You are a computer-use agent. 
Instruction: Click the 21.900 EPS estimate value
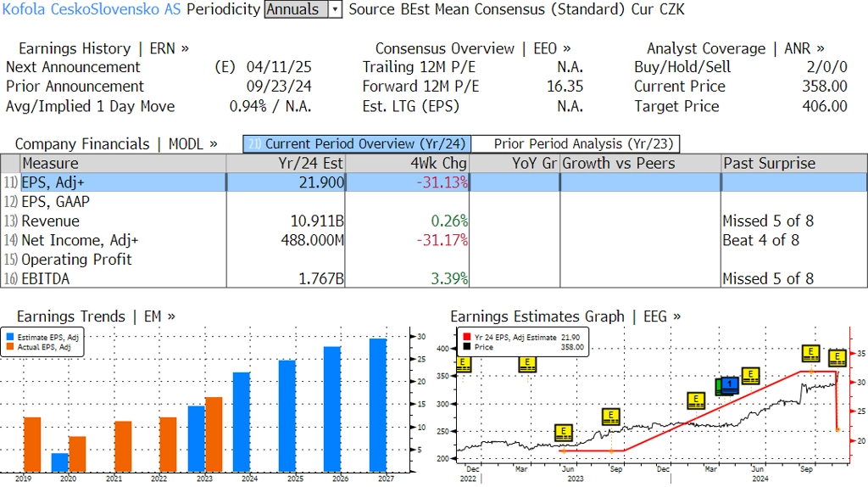click(x=321, y=182)
